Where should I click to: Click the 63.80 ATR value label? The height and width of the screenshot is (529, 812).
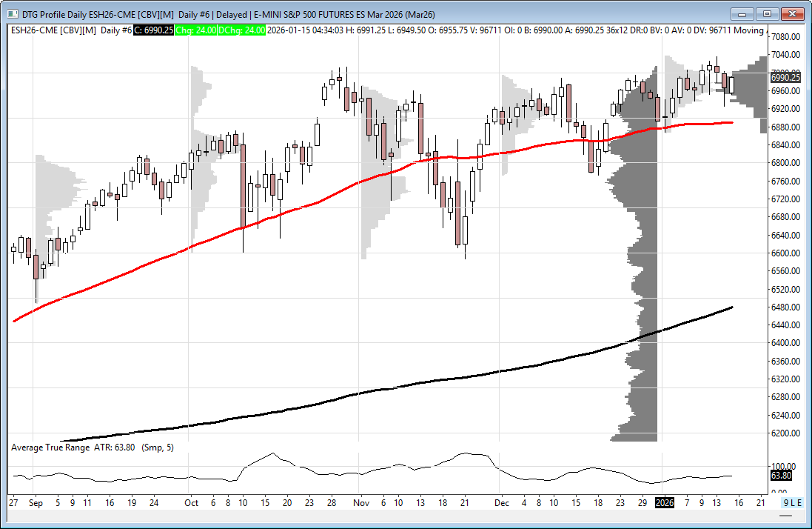pos(781,475)
